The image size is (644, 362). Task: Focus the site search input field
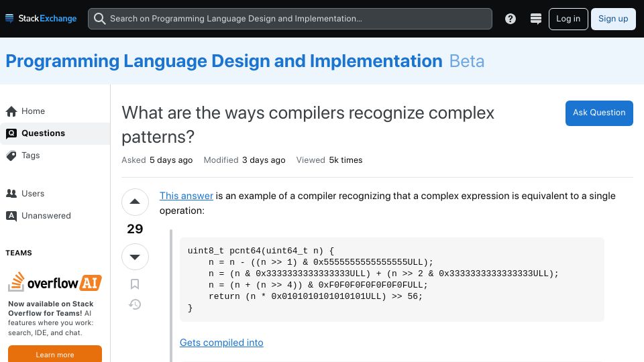[290, 19]
